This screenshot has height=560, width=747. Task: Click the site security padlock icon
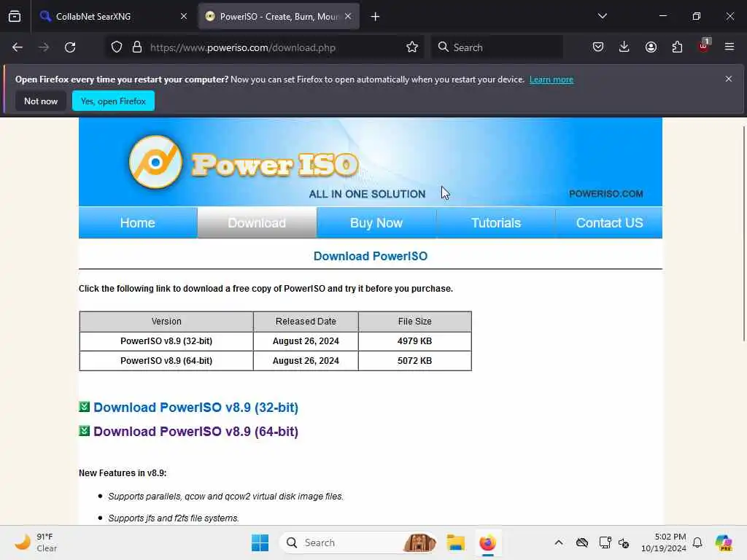tap(137, 47)
